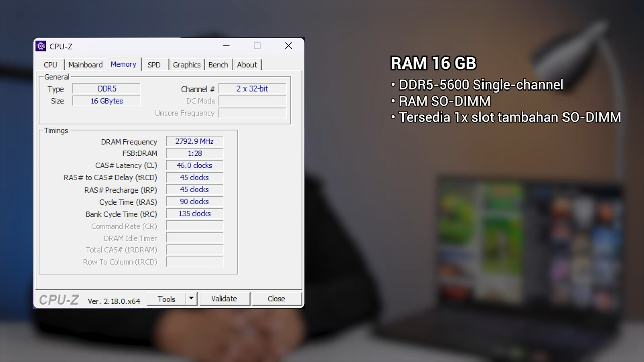Viewport: 644px width, 362px height.
Task: Click the Tools button
Action: coord(167,299)
